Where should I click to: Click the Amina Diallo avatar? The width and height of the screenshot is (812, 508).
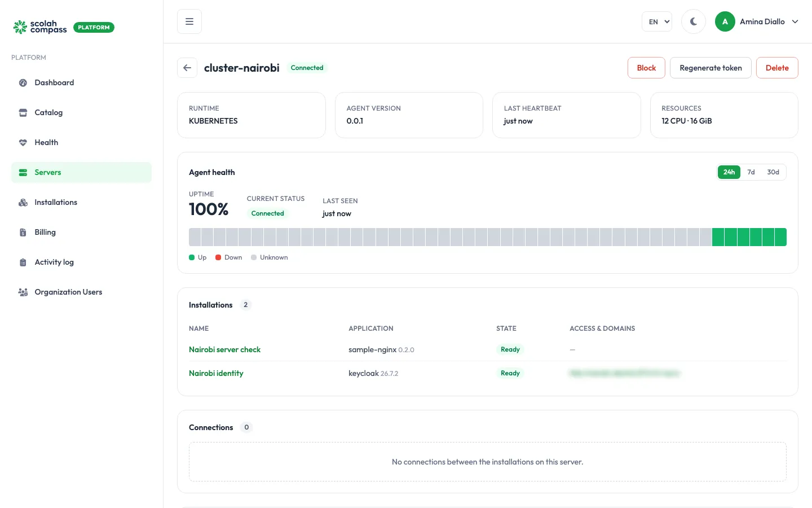725,21
